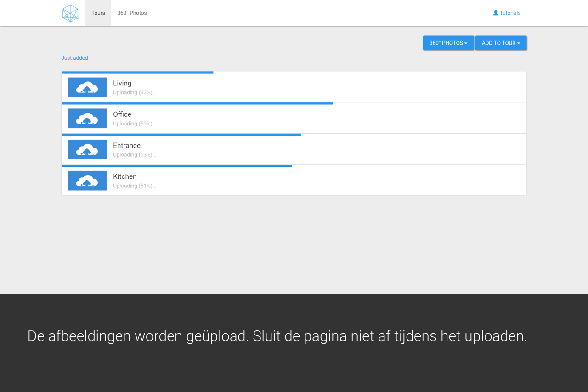588x392 pixels.
Task: Click the Entrance upload progress bar
Action: coord(181,135)
